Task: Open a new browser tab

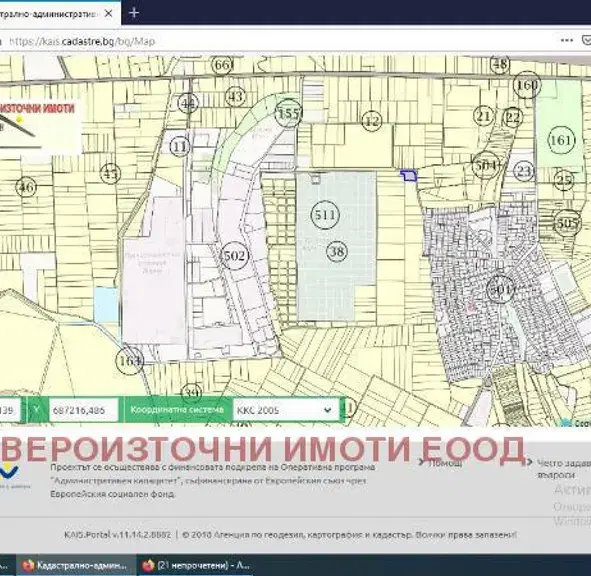Action: (134, 13)
